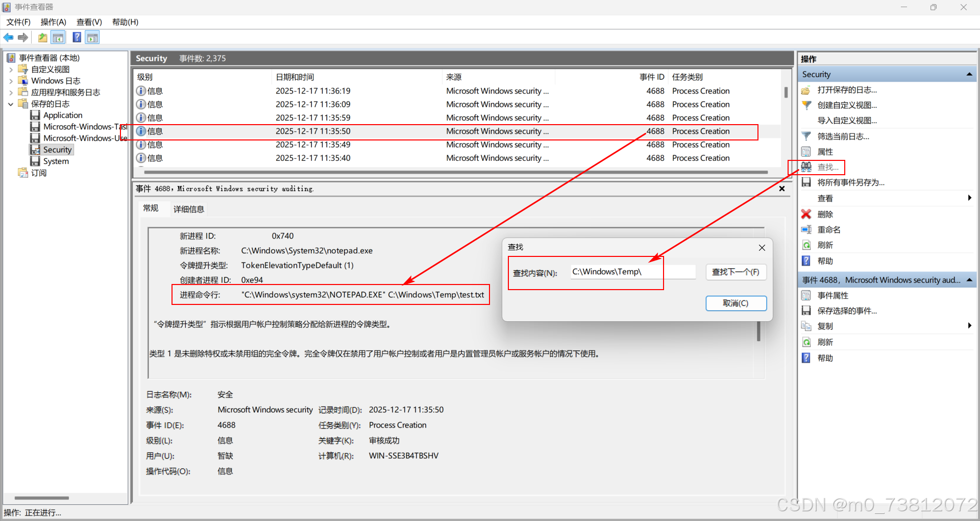Open the 复制 submenu arrow
This screenshot has width=980, height=521.
pyautogui.click(x=969, y=326)
